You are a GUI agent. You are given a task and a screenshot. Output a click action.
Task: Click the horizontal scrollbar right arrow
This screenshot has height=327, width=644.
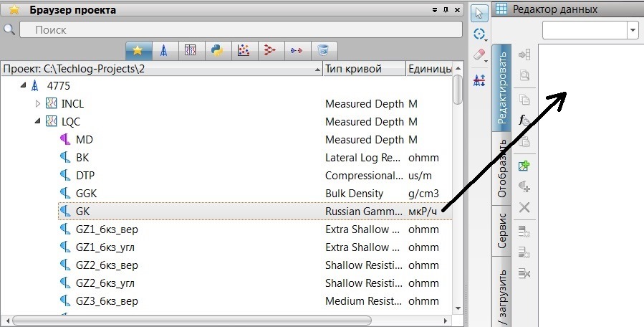[446, 321]
